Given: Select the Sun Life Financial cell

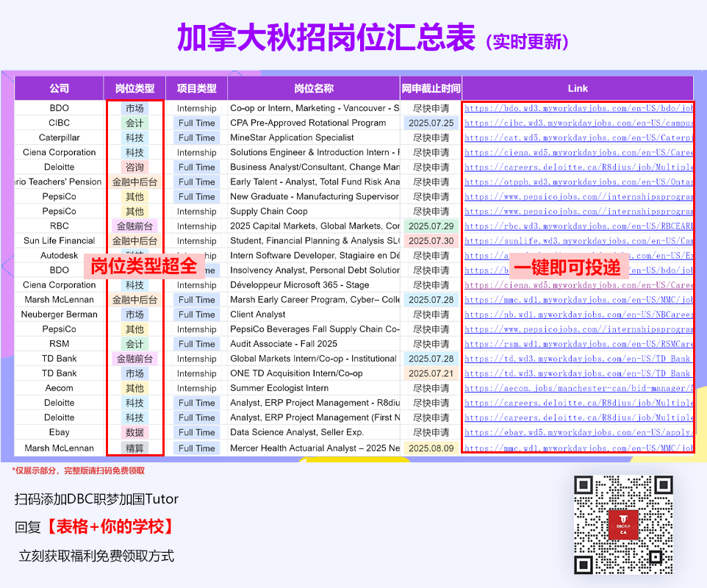Looking at the screenshot, I should (x=59, y=241).
